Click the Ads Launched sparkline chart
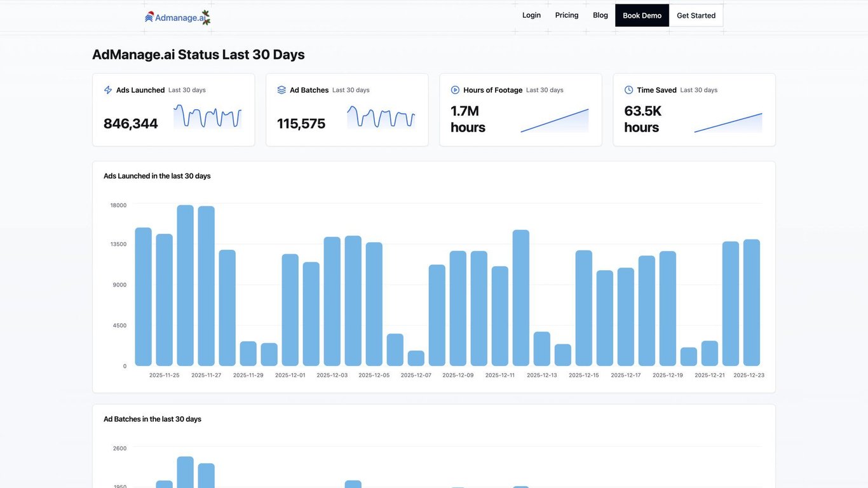Image resolution: width=868 pixels, height=488 pixels. tap(208, 117)
